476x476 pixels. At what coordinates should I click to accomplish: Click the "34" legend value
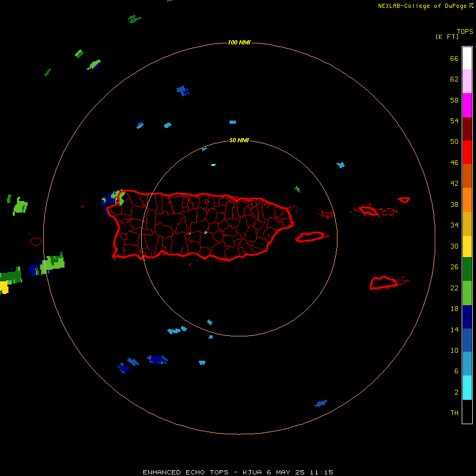point(454,225)
